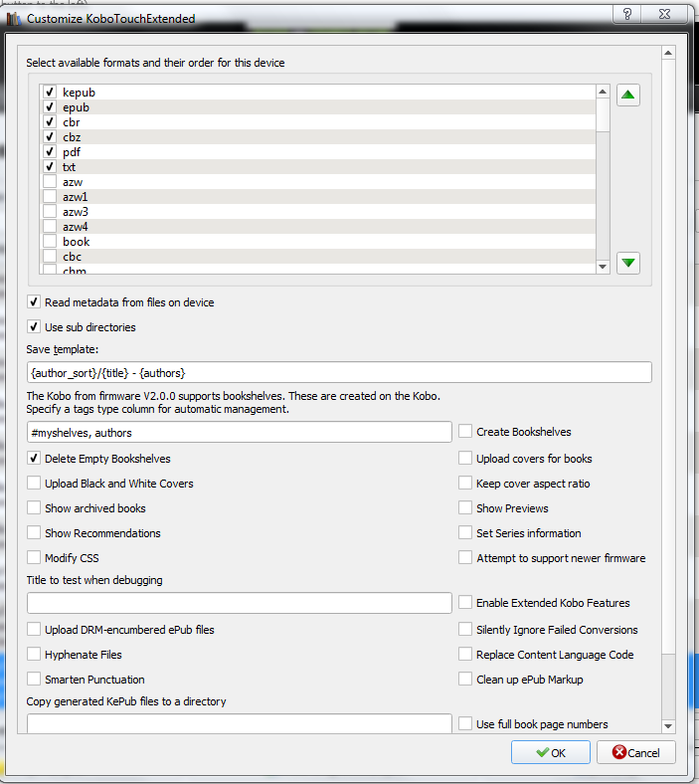Click the calibre books icon in title bar
Image resolution: width=699 pixels, height=784 pixels.
(14, 19)
